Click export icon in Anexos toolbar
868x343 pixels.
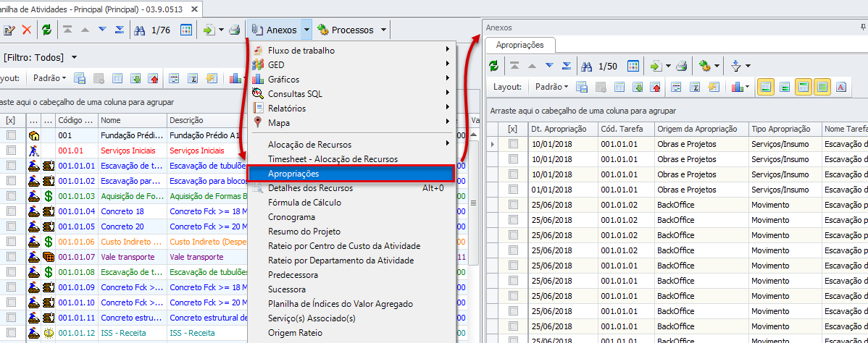pyautogui.click(x=656, y=67)
